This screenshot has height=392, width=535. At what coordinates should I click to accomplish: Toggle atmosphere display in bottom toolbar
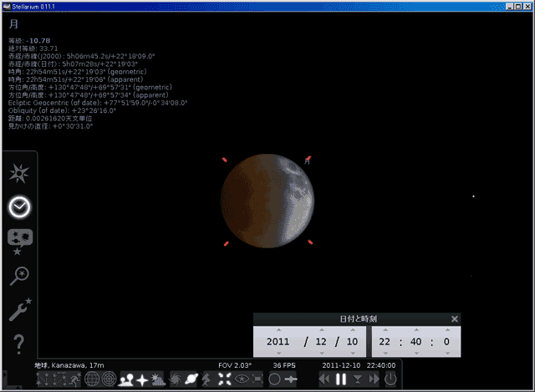(x=159, y=379)
